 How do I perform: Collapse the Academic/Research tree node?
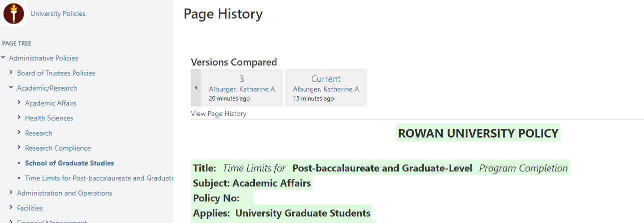pyautogui.click(x=11, y=87)
